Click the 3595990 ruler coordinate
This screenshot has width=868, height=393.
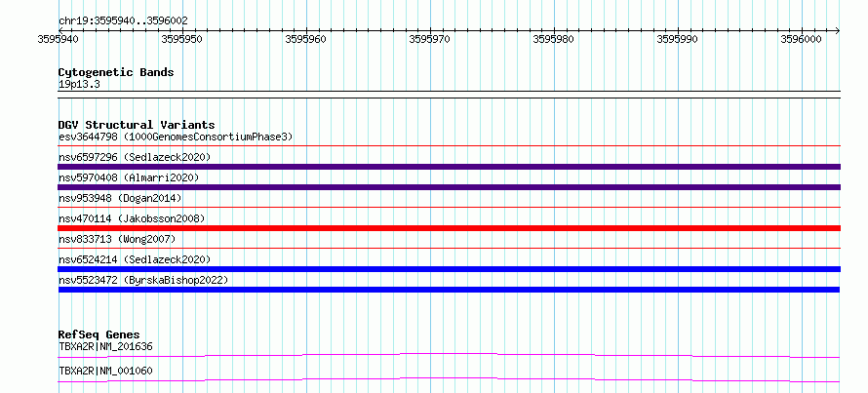click(677, 39)
